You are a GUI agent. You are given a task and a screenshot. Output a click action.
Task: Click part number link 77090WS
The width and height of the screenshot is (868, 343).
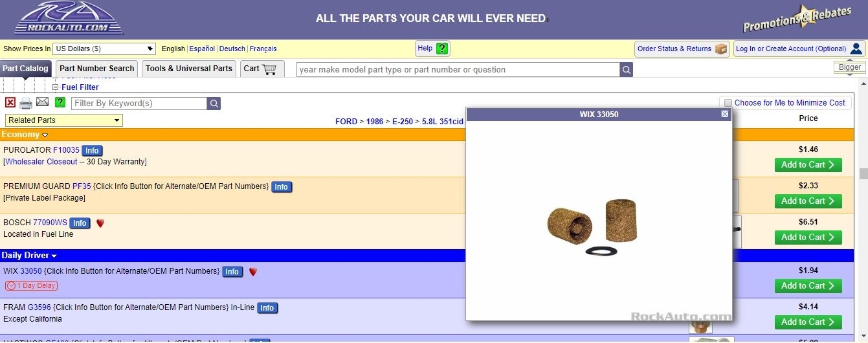point(50,223)
